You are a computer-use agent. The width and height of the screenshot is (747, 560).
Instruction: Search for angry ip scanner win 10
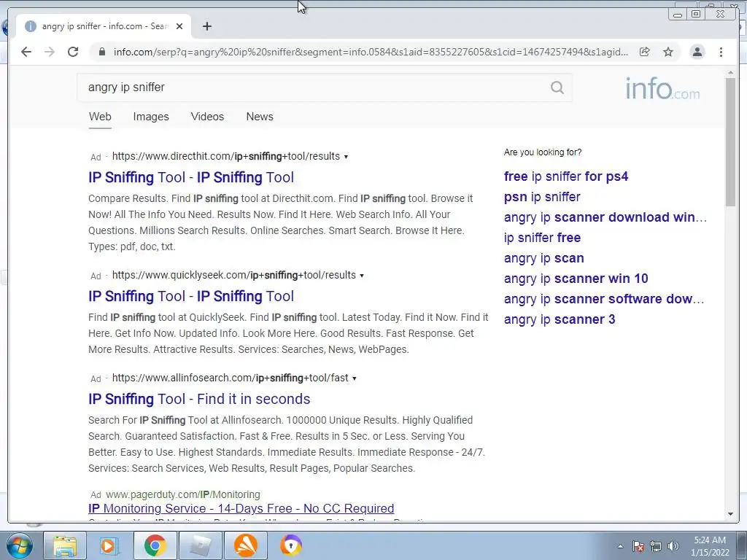[576, 279]
